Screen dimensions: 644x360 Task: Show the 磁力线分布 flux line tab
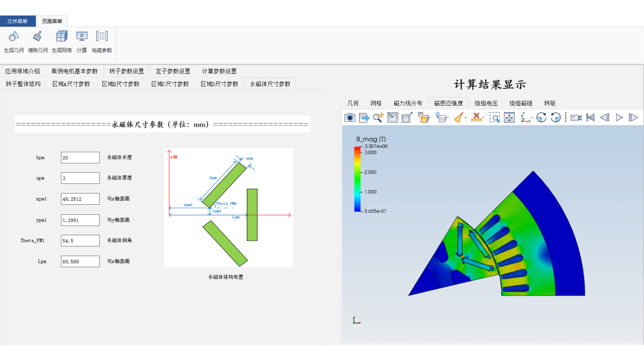click(x=408, y=103)
